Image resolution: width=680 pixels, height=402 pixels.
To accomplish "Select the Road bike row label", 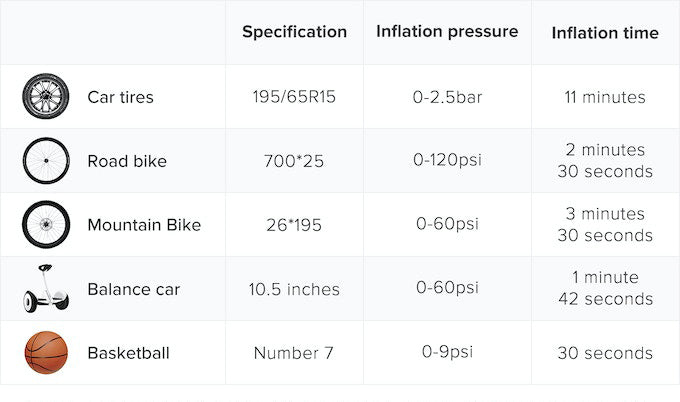I will (x=127, y=161).
